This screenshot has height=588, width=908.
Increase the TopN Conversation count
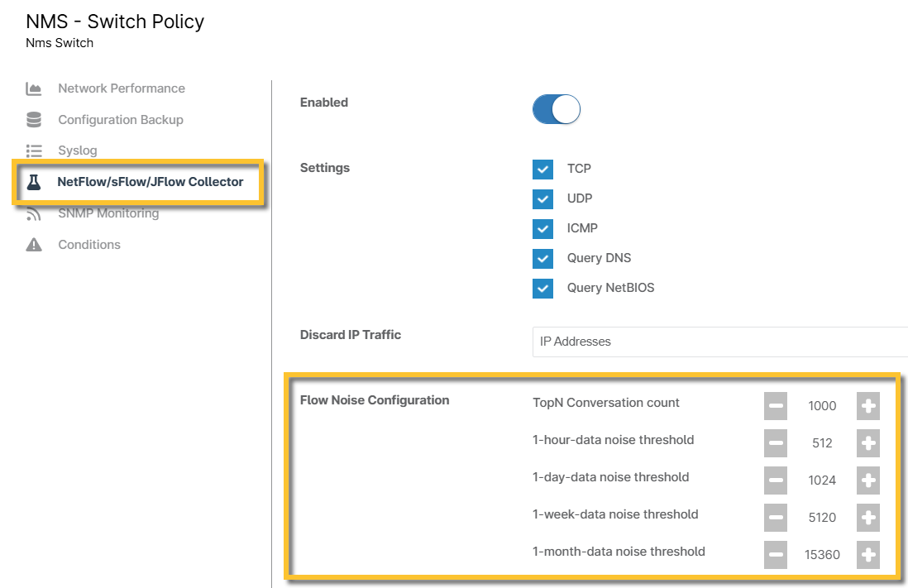tap(868, 406)
